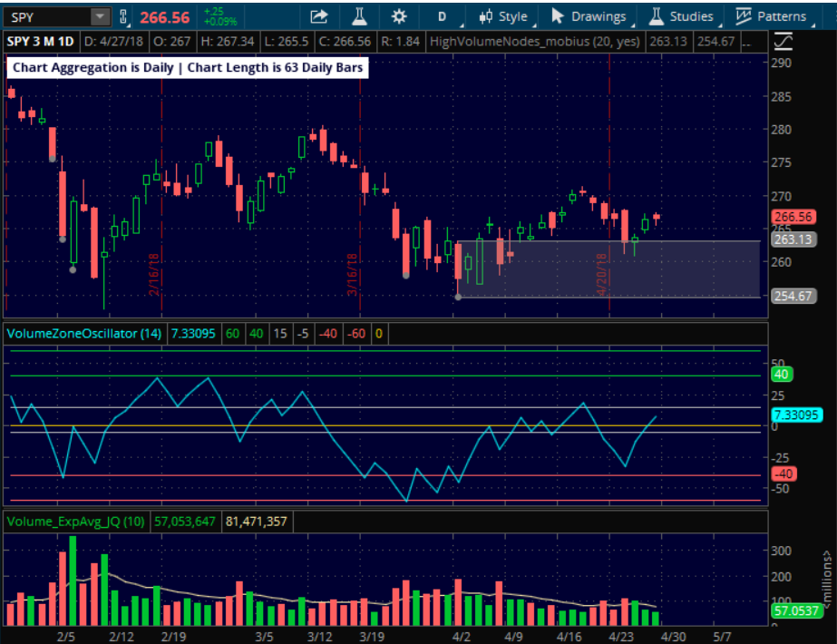
Task: Click the O: 267 open value
Action: pos(172,42)
